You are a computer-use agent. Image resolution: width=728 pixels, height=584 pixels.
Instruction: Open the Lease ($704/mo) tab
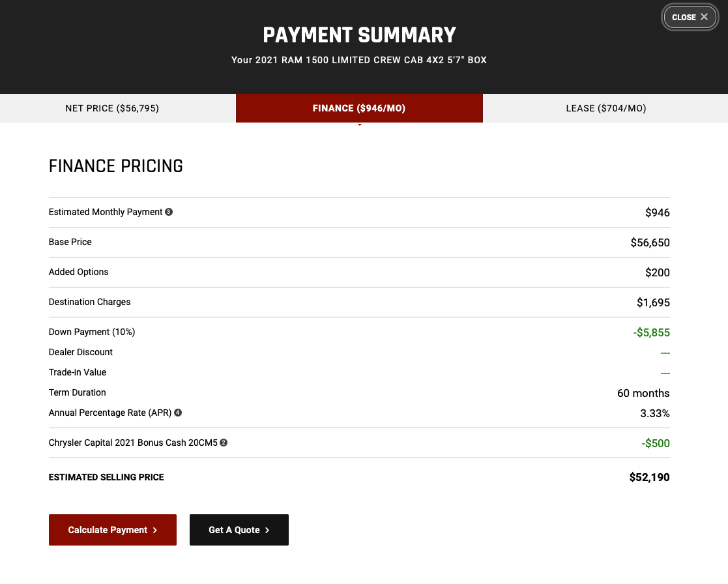(x=605, y=108)
